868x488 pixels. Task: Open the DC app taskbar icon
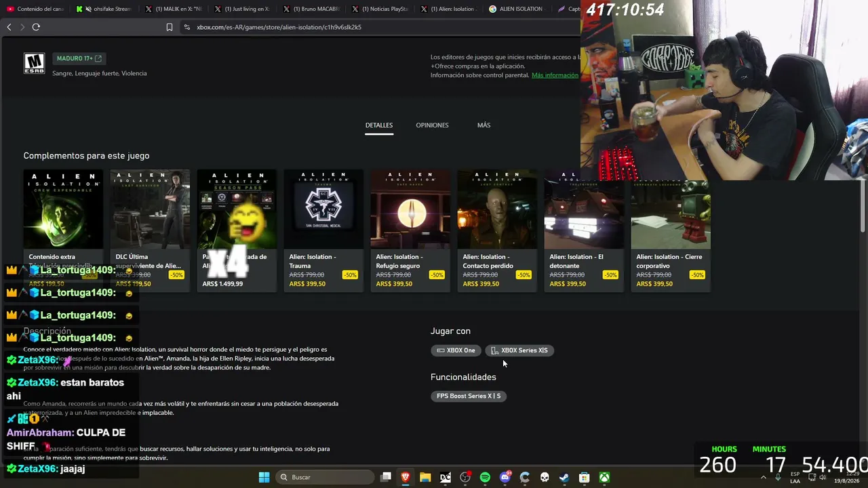[446, 477]
